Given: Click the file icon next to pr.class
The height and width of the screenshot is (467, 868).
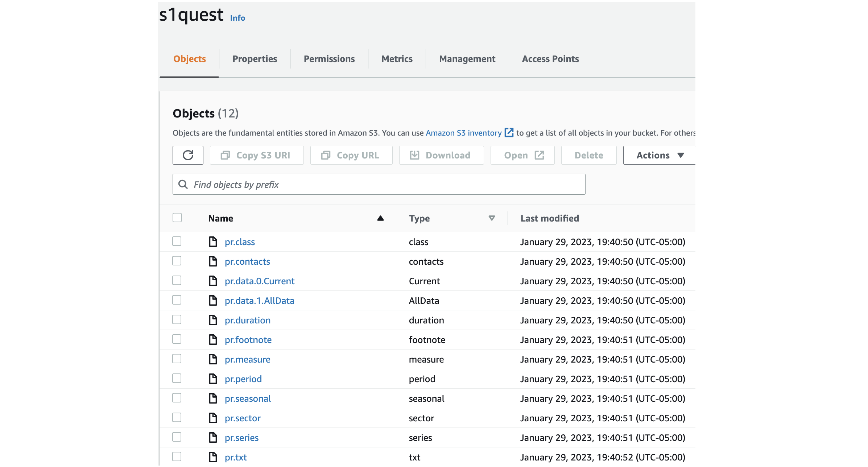Looking at the screenshot, I should (213, 242).
